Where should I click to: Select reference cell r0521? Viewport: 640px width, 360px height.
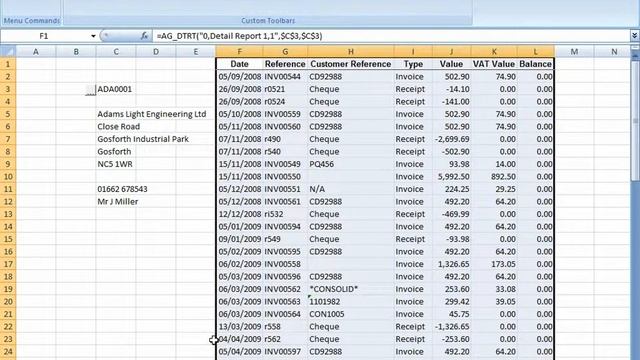pos(285,89)
